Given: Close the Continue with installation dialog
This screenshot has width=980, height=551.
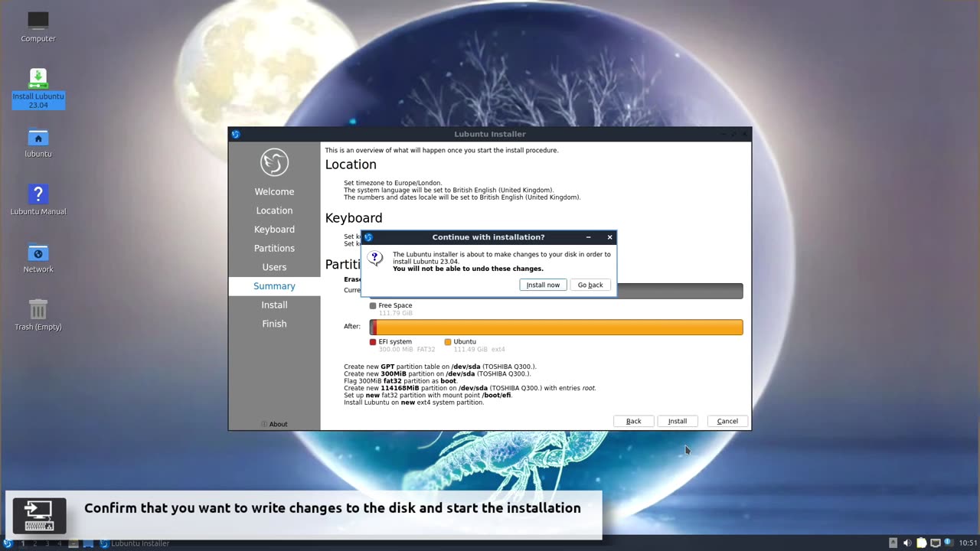Looking at the screenshot, I should [609, 237].
